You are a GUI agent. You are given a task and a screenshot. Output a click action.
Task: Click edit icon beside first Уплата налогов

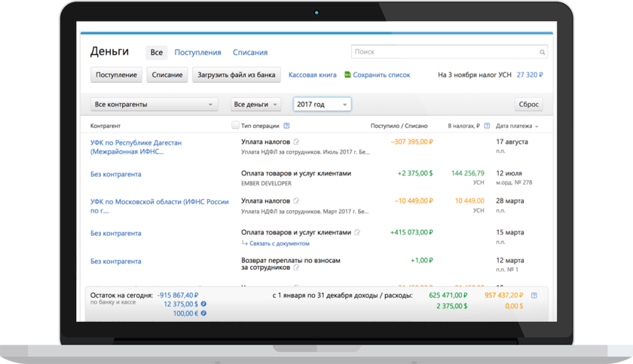tap(296, 142)
